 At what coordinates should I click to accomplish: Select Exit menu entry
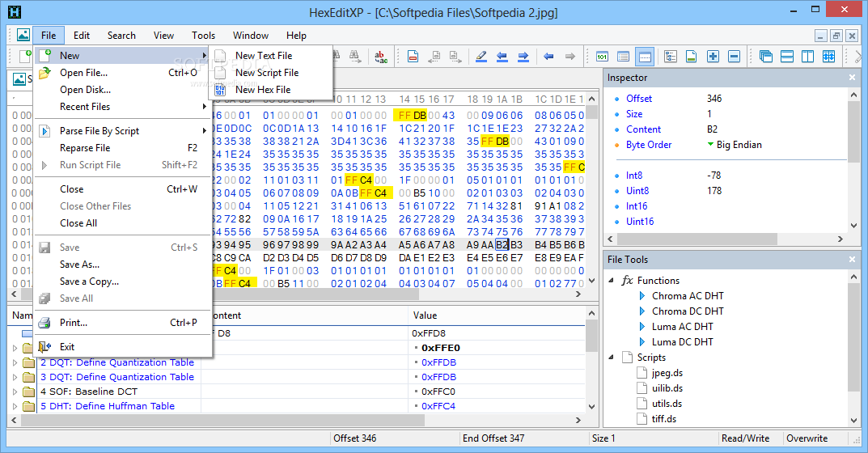[x=123, y=347]
